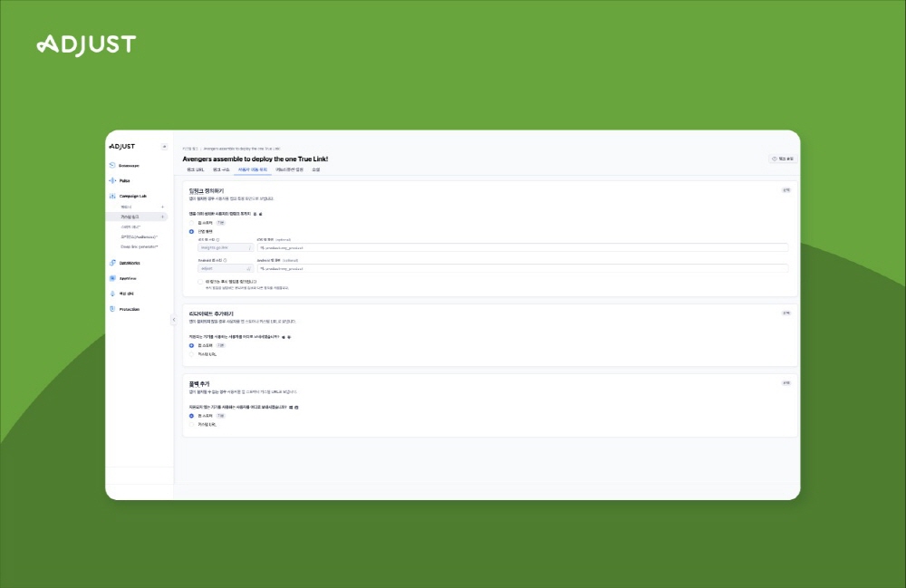Click the "Pulse" label in the sidebar
The height and width of the screenshot is (588, 906).
coord(124,181)
